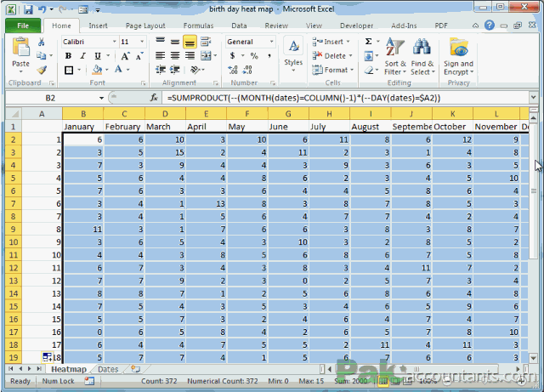Image resolution: width=544 pixels, height=392 pixels.
Task: Open the font size dropdown
Action: coord(142,42)
